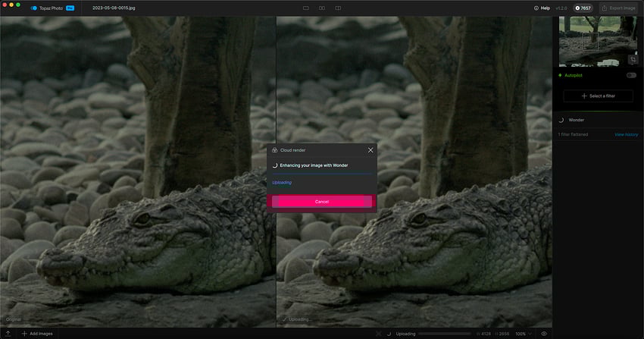Click Select a filter button
This screenshot has width=644, height=339.
click(598, 96)
